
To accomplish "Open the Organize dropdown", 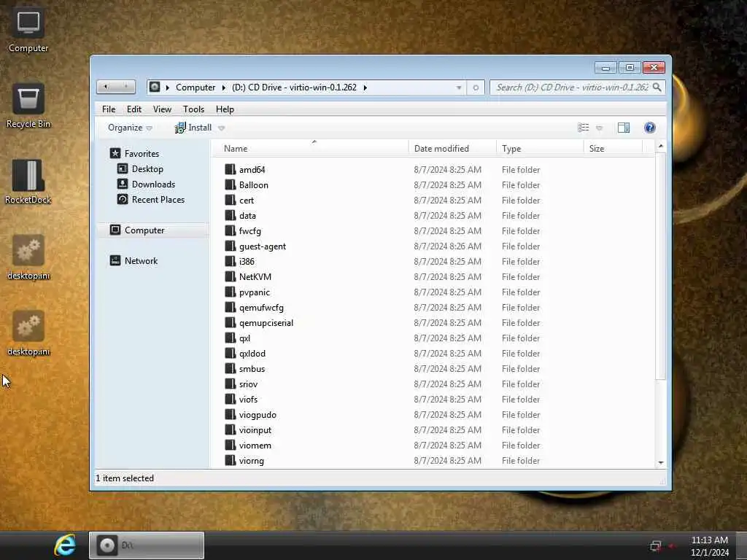I will (x=130, y=128).
